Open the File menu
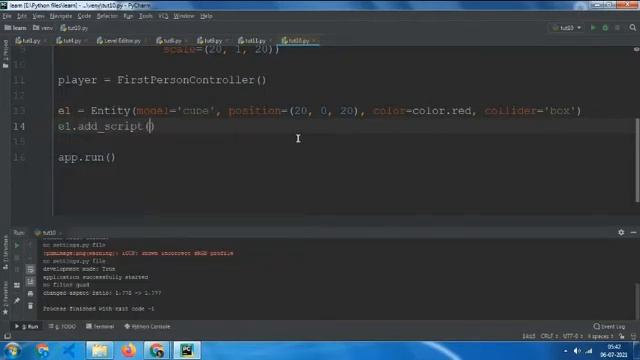Viewport: 640px width, 360px height. [7, 16]
